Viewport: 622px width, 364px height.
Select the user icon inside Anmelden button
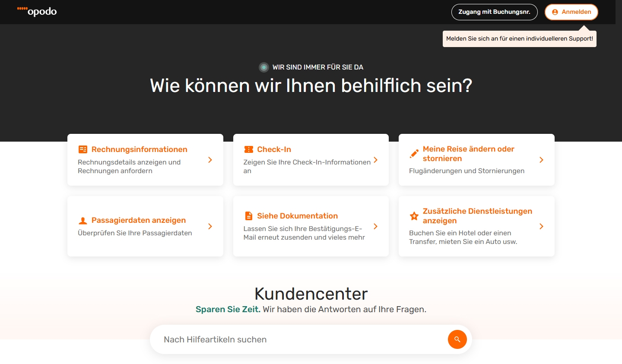pos(554,12)
